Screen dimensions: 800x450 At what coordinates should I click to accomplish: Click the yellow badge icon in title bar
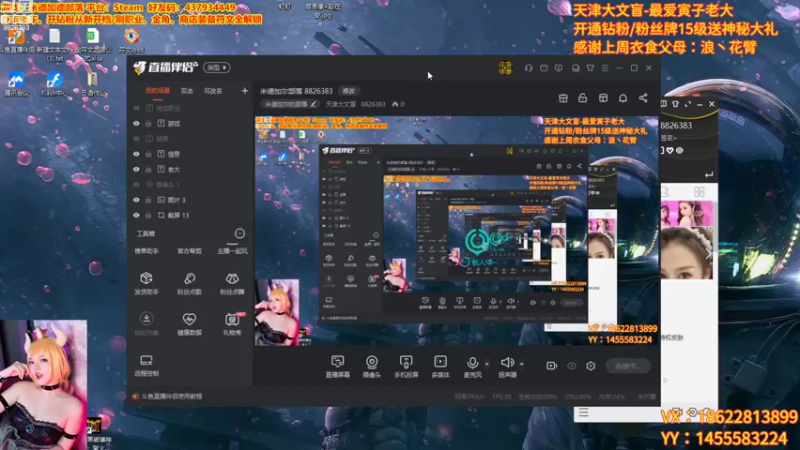(505, 67)
